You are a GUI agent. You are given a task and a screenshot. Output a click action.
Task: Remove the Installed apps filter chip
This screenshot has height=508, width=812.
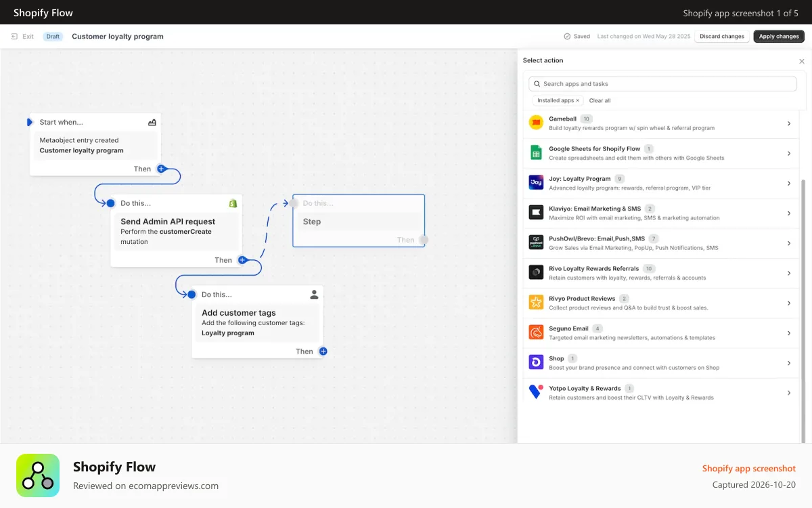coord(578,101)
